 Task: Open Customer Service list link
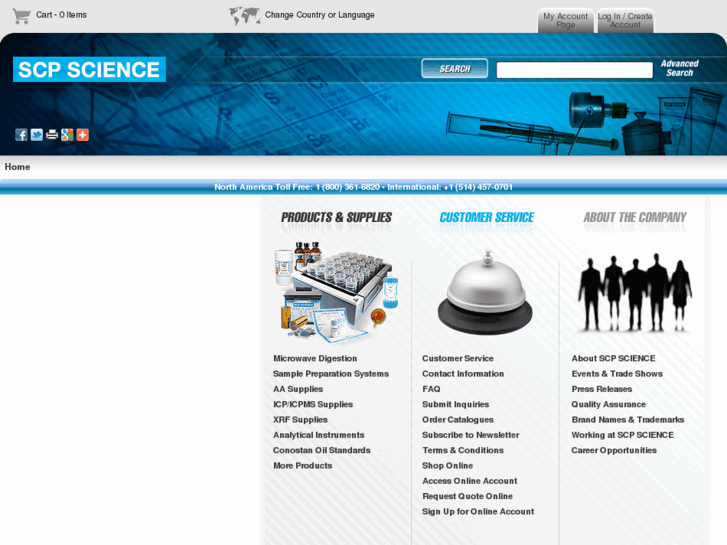(x=458, y=359)
